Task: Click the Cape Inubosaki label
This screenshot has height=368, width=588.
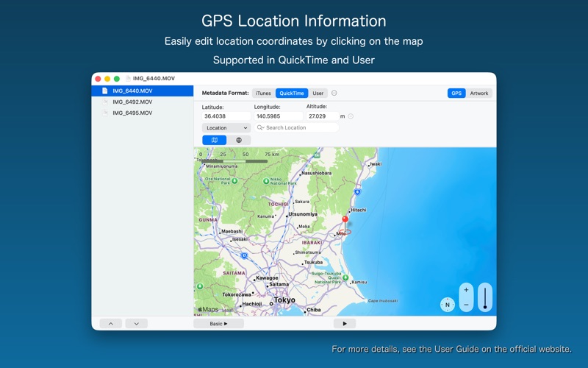Action: (382, 301)
